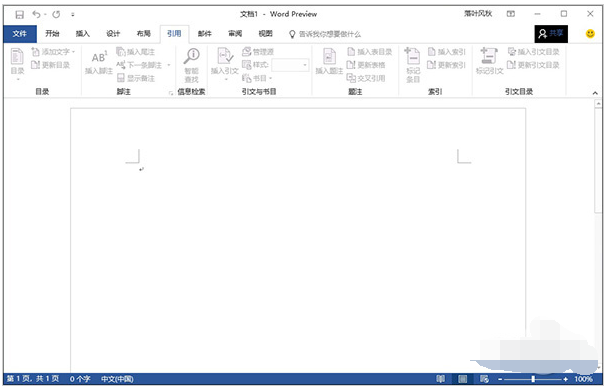The width and height of the screenshot is (610, 386).
Task: Switch to the 开始 (Home) tab
Action: point(52,34)
